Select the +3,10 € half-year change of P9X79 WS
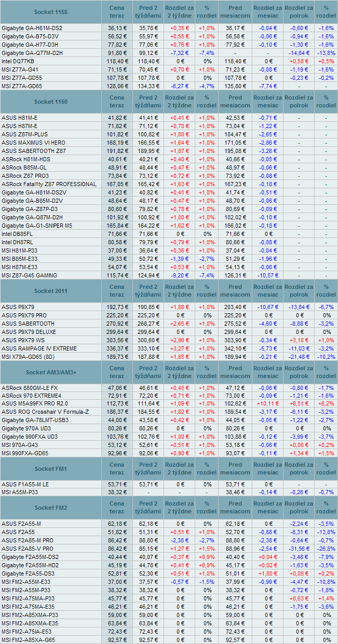The height and width of the screenshot is (644, 338). (299, 340)
